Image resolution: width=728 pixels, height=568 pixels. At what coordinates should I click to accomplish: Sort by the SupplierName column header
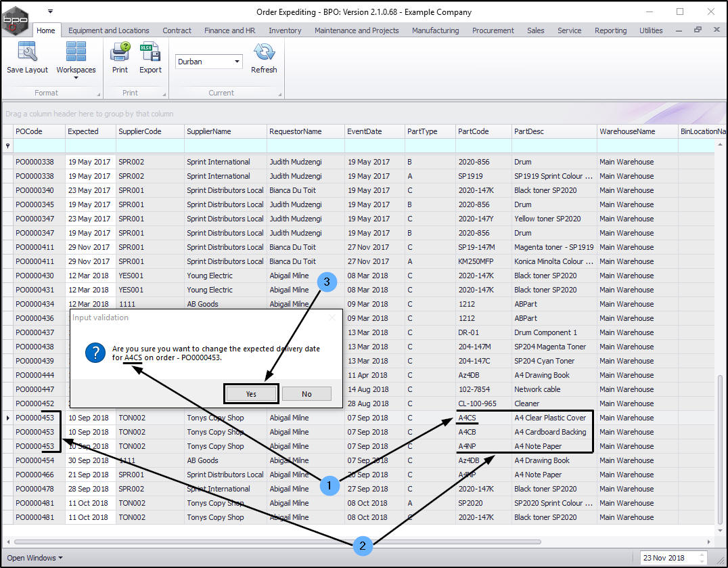click(209, 131)
